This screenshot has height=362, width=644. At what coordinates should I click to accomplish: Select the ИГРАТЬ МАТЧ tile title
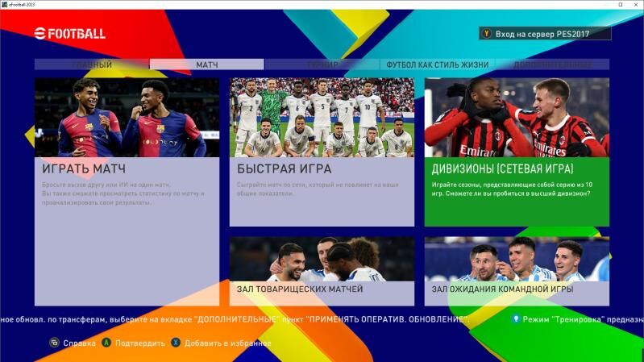84,169
